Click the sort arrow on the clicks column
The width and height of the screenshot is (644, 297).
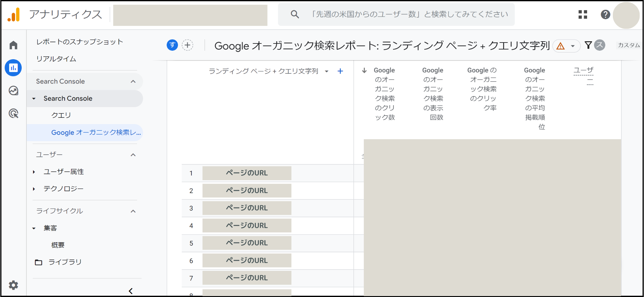(x=364, y=70)
